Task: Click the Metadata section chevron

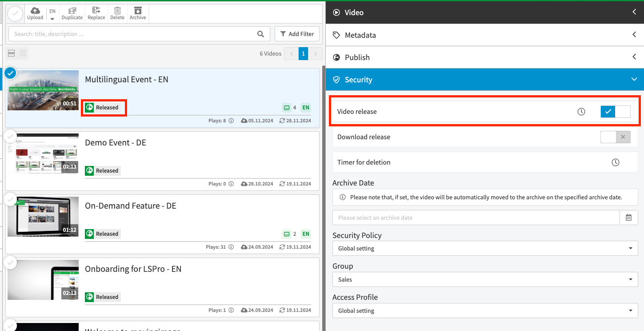Action: (634, 35)
